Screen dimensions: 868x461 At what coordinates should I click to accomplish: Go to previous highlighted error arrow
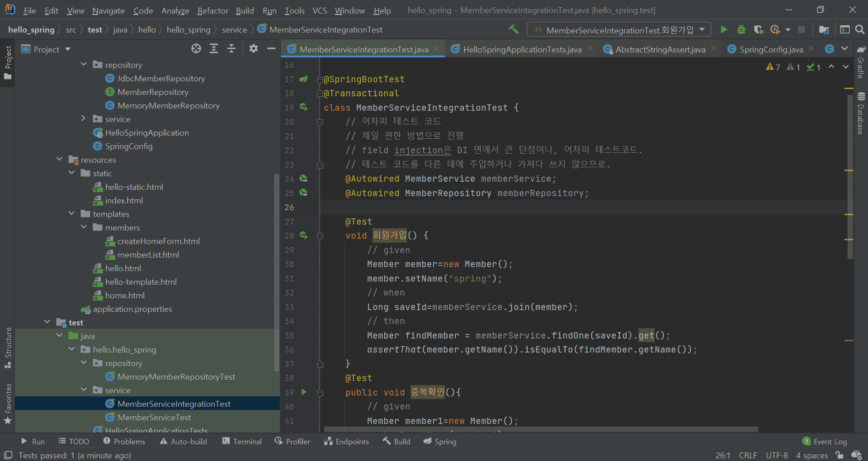coord(831,67)
